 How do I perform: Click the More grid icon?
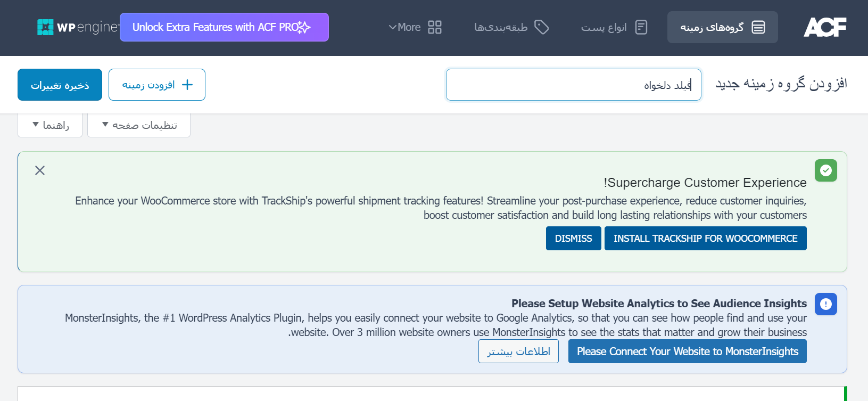tap(435, 27)
